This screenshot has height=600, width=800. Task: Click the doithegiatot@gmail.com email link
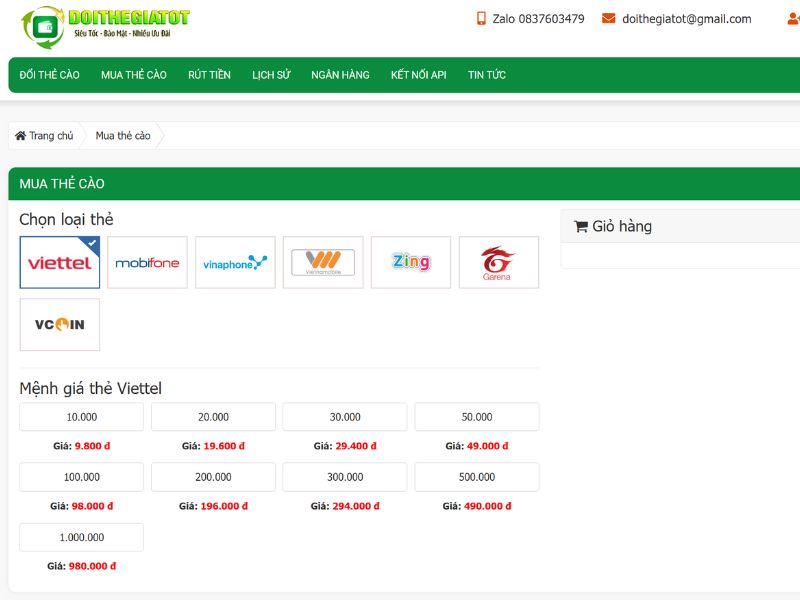pos(687,19)
